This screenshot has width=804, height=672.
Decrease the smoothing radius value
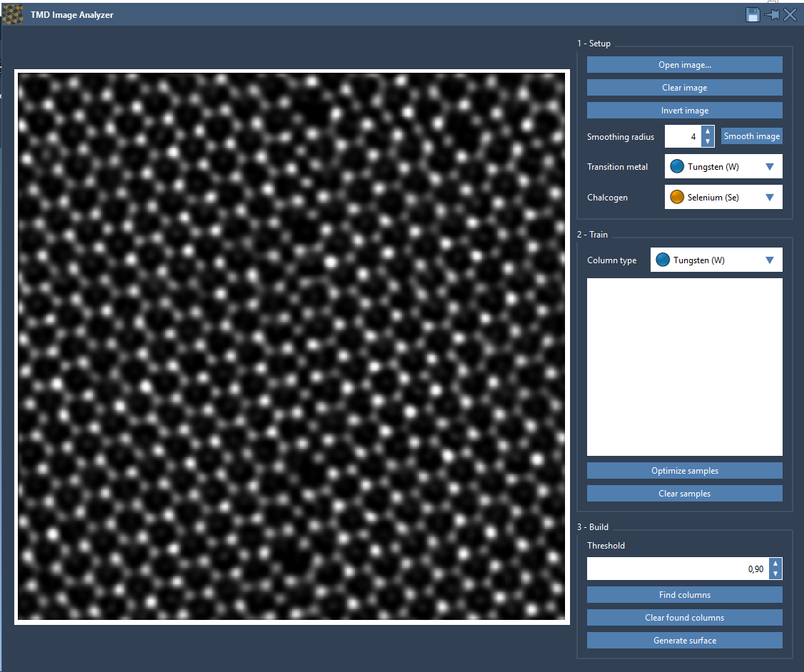[707, 141]
